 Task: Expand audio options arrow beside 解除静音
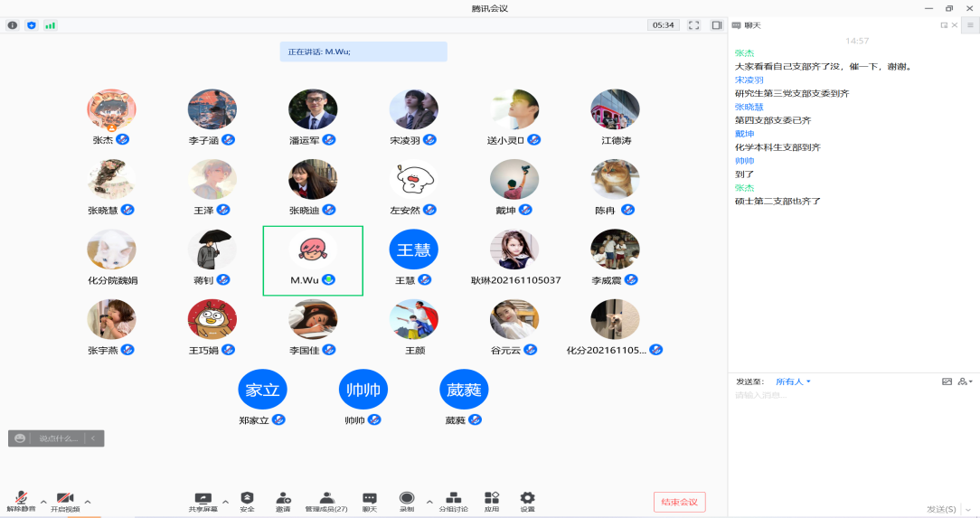tap(42, 501)
